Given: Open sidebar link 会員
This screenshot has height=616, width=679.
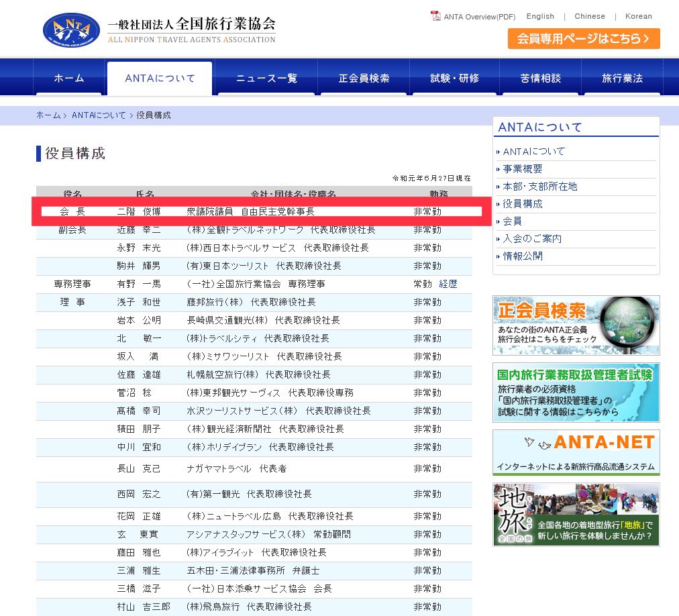Looking at the screenshot, I should click(513, 221).
